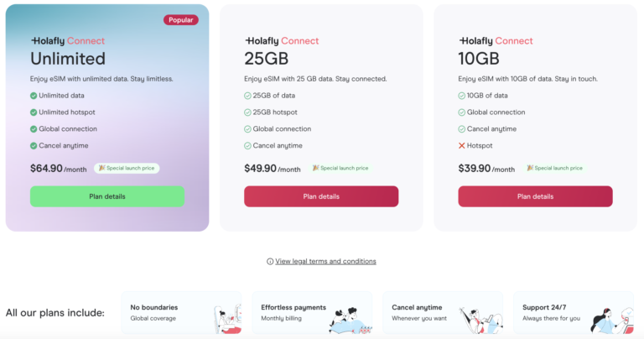
Task: Open View legal terms and conditions link
Action: 325,261
